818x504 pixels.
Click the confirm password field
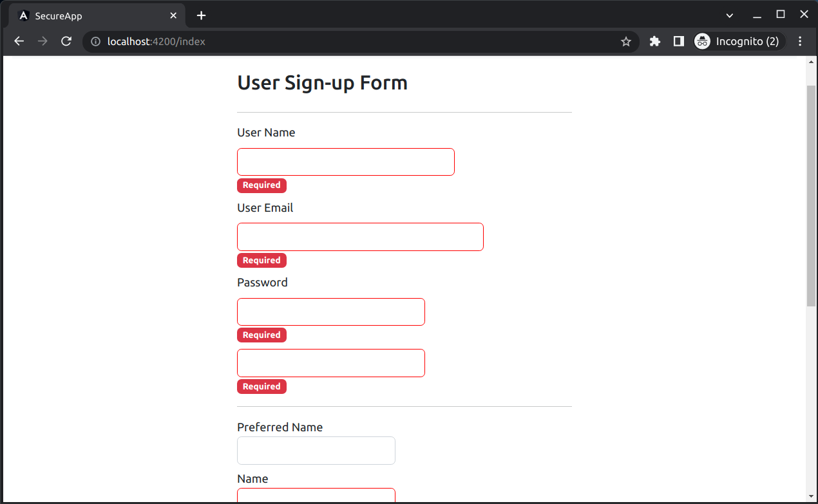331,363
